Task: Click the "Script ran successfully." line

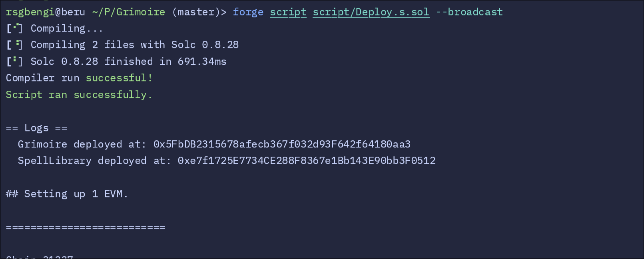Action: coord(79,95)
